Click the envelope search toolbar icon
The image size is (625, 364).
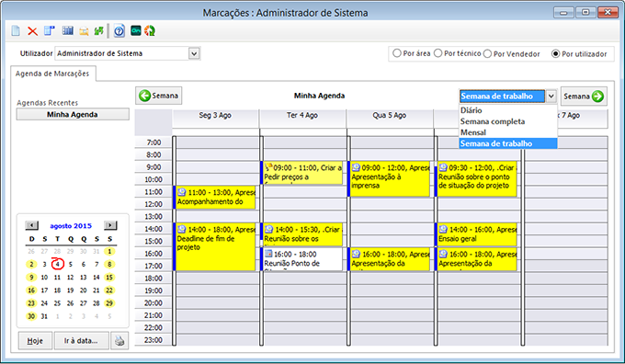[x=84, y=31]
